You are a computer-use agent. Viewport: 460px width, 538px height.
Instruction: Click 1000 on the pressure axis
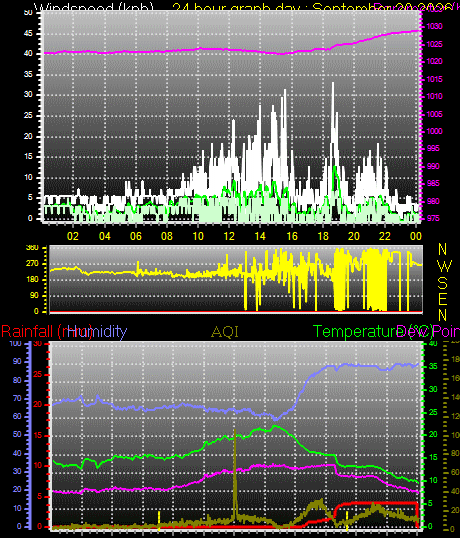pos(434,131)
